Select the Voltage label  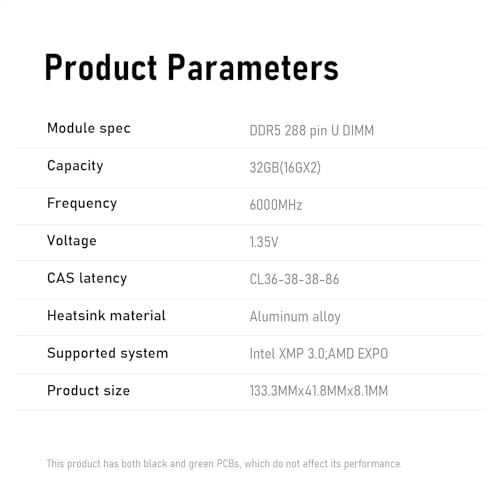pos(72,241)
